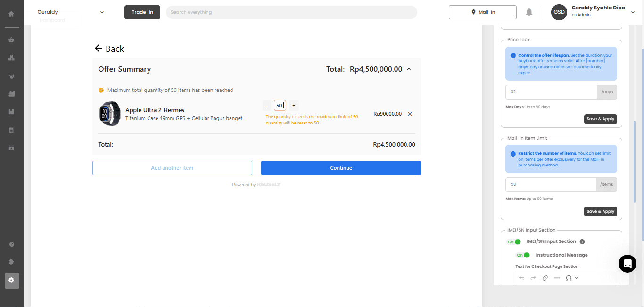The width and height of the screenshot is (644, 307).
Task: Click the Search everything field
Action: click(291, 12)
